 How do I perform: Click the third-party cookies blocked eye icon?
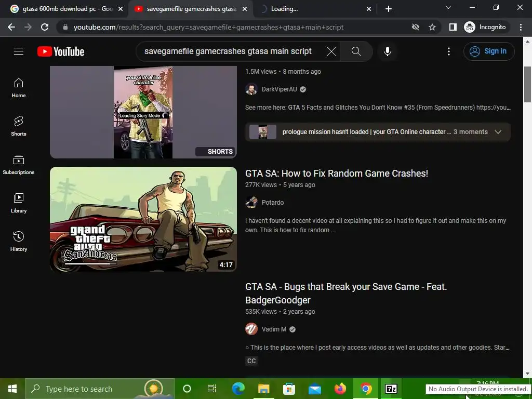415,27
